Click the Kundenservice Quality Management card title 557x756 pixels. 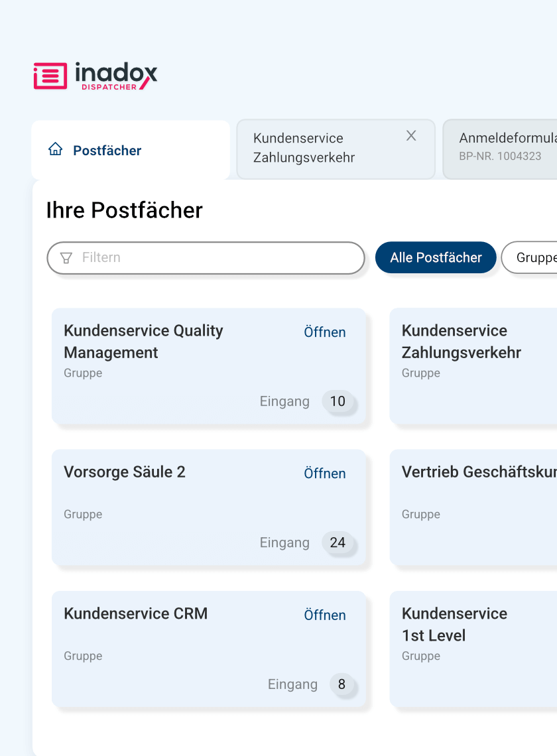pos(143,342)
